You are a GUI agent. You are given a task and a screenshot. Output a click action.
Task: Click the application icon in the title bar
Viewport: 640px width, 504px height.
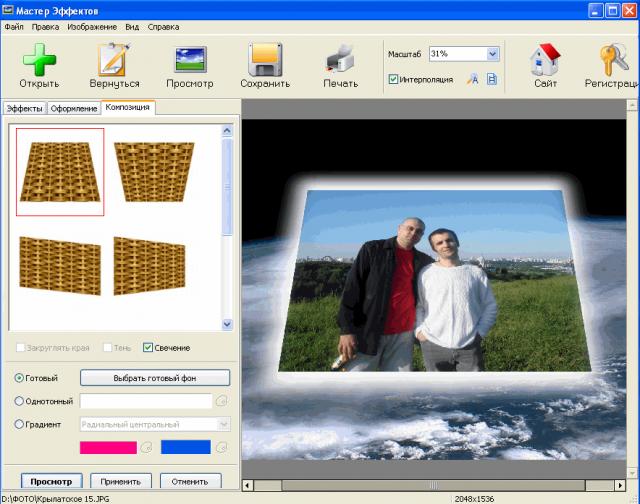[x=8, y=10]
